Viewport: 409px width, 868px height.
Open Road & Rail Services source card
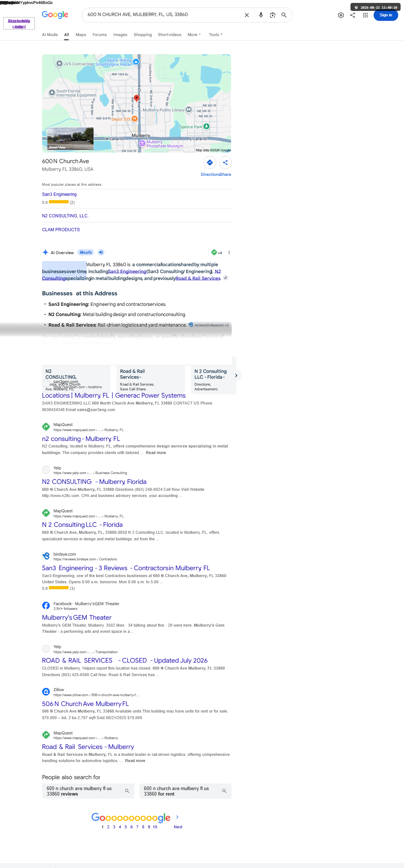[150, 379]
